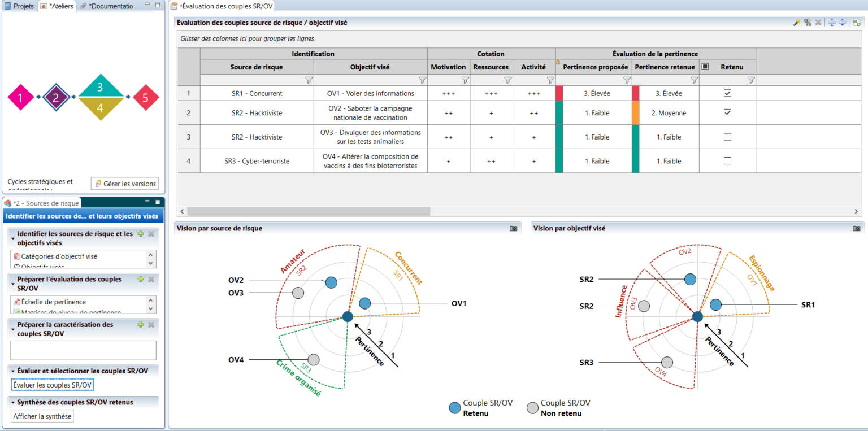Viewport: 868px width, 431px height.
Task: Add an item with the green plus next to Préparer l'évaluation des couples SR/OV
Action: click(141, 280)
